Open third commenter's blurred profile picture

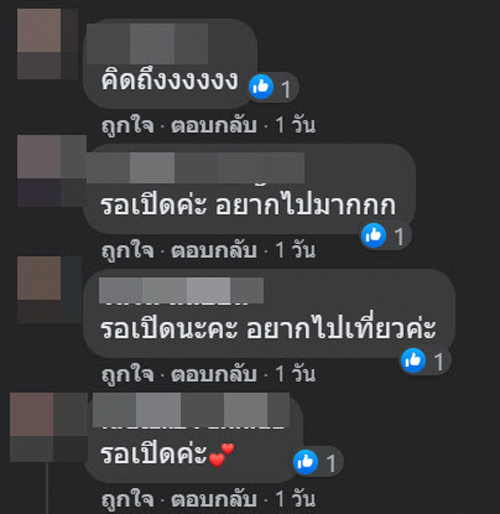(x=49, y=289)
